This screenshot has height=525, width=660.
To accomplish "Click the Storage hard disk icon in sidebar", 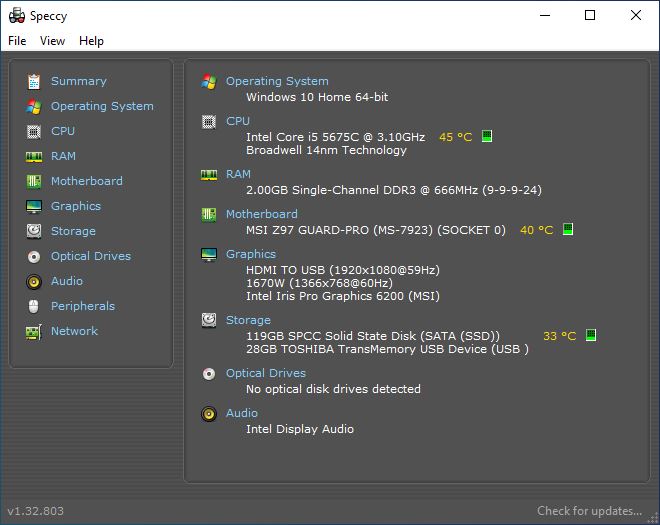I will (x=34, y=231).
